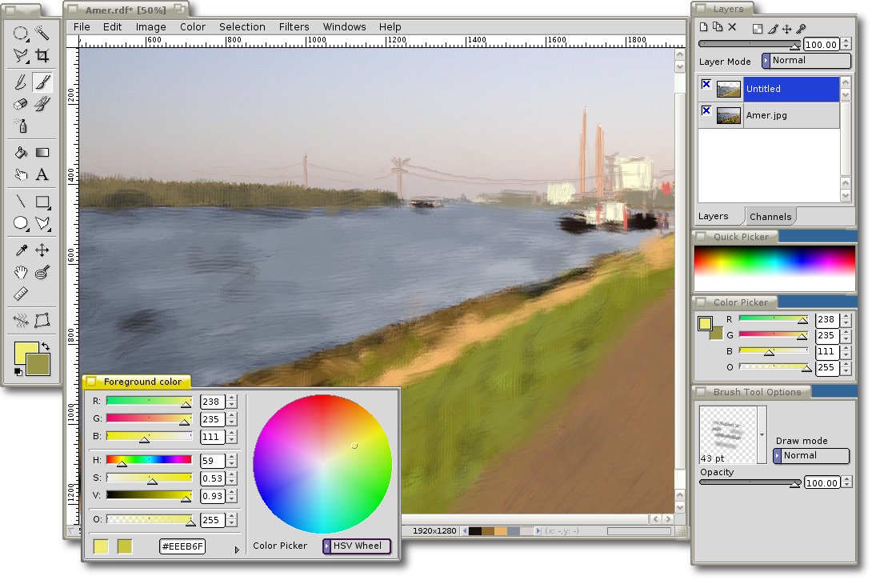Image resolution: width=888 pixels, height=588 pixels.
Task: Swap foreground and background colors in toolbox
Action: tap(46, 346)
